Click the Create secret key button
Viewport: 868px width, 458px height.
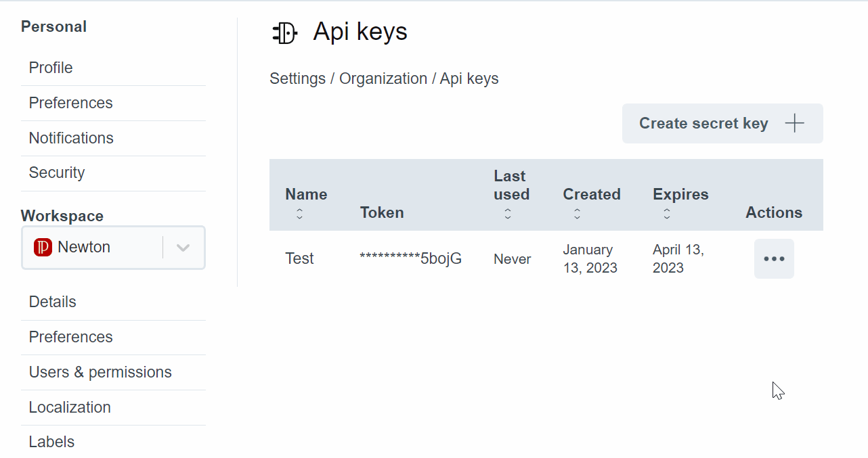point(704,123)
